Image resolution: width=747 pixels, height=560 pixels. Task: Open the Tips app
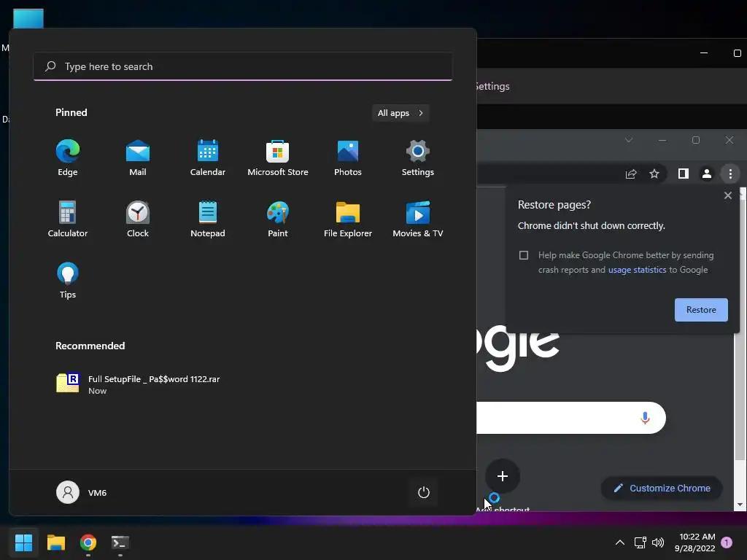(x=68, y=281)
